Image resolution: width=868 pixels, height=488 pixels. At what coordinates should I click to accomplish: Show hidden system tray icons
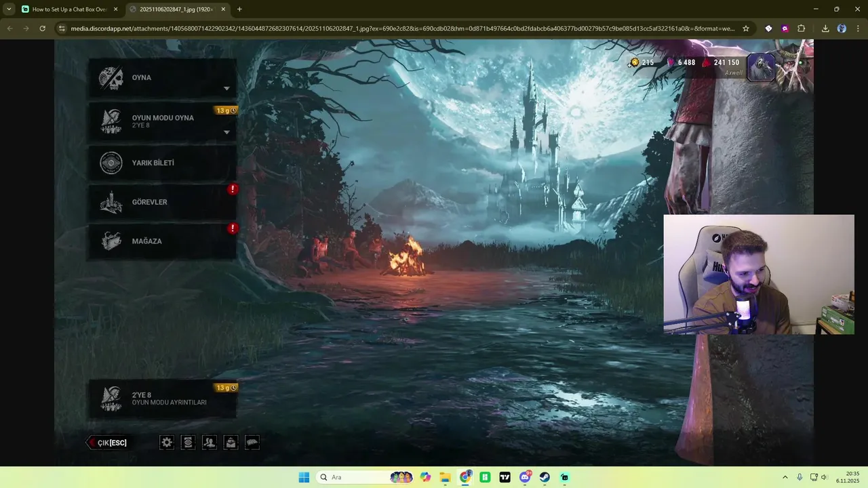[x=785, y=477]
